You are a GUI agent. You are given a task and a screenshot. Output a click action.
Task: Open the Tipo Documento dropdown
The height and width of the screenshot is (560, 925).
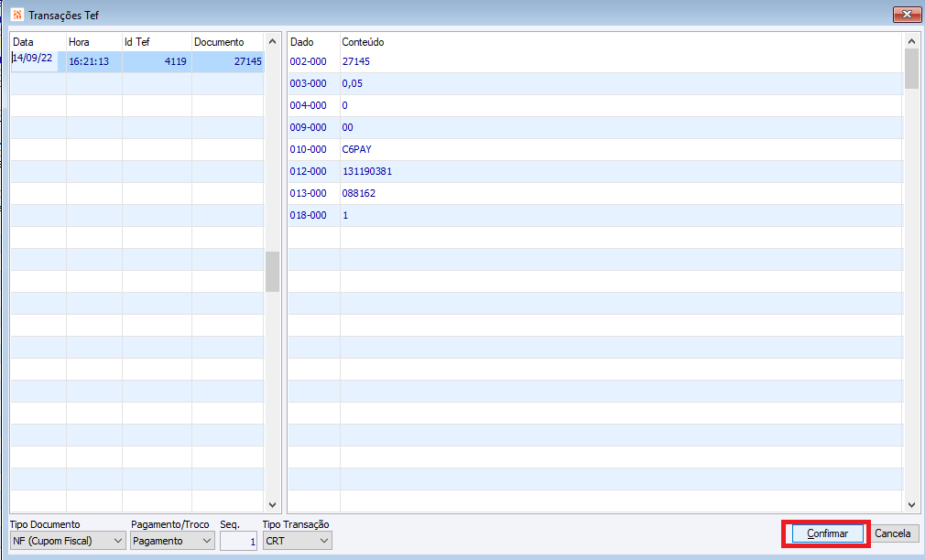point(68,541)
